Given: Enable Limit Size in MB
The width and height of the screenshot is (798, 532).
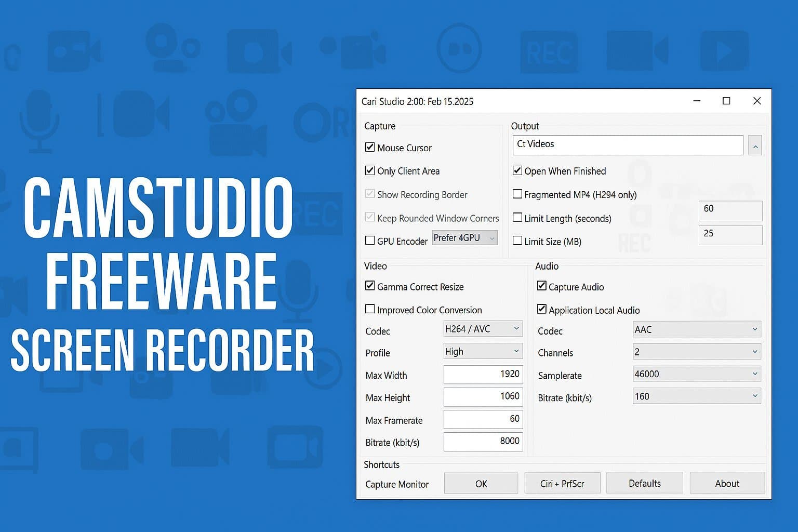Looking at the screenshot, I should 517,241.
